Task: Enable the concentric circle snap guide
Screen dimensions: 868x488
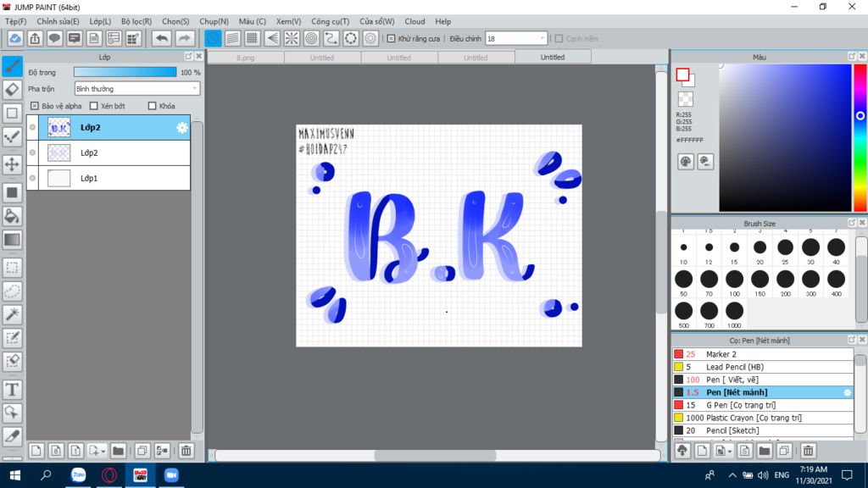Action: click(x=312, y=38)
